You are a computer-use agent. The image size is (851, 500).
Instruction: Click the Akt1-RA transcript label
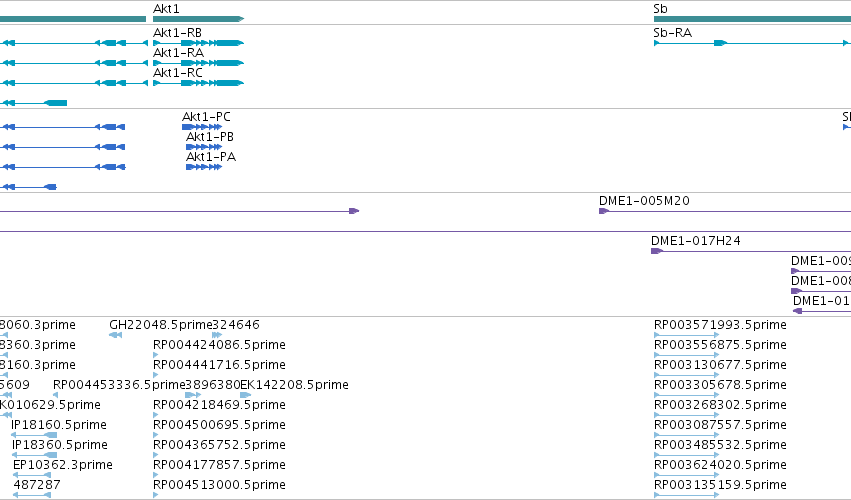(x=179, y=53)
